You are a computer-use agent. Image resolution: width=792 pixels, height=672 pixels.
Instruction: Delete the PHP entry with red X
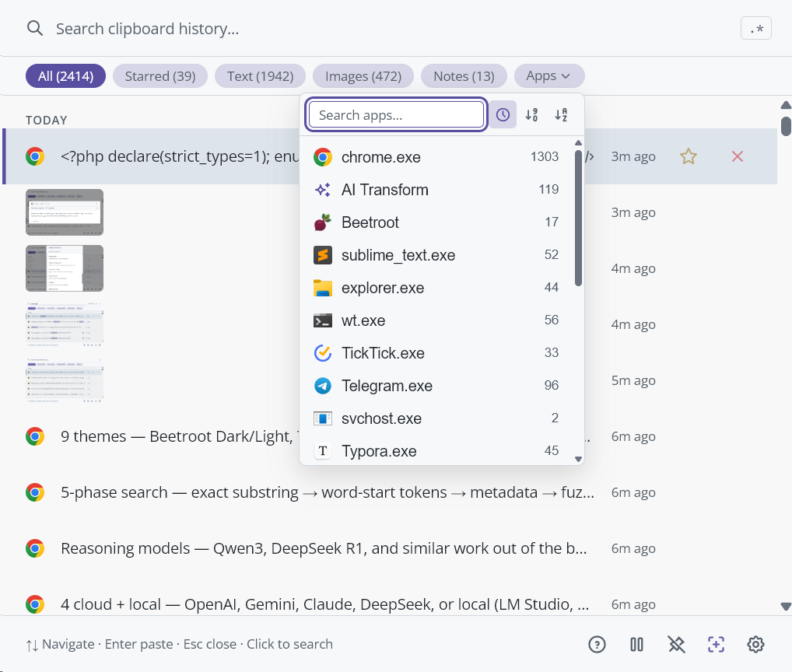pyautogui.click(x=738, y=156)
